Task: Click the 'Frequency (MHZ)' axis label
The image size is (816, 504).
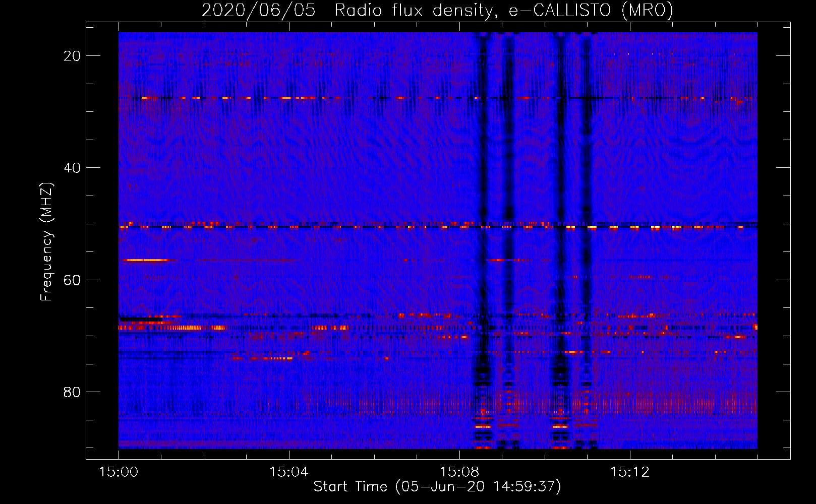Action: click(46, 242)
